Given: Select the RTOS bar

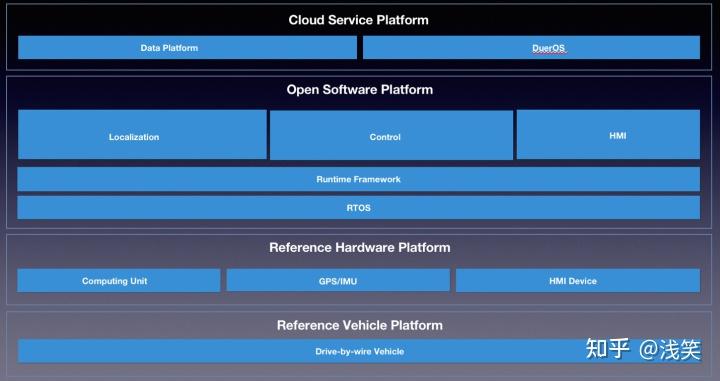Looking at the screenshot, I should [359, 207].
